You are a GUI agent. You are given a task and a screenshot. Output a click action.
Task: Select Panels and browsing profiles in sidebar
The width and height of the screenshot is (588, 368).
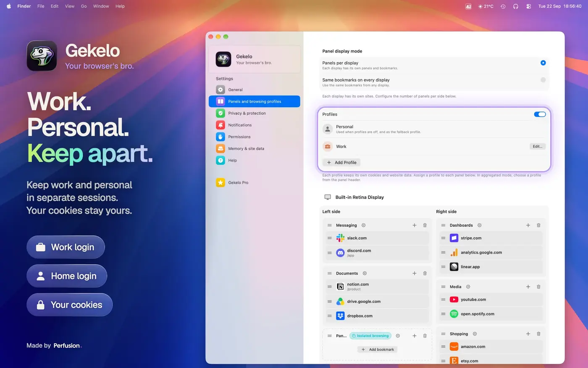pos(254,101)
